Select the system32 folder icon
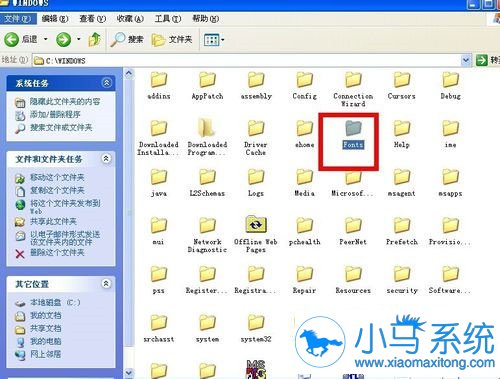This screenshot has height=379, width=500. 256,323
